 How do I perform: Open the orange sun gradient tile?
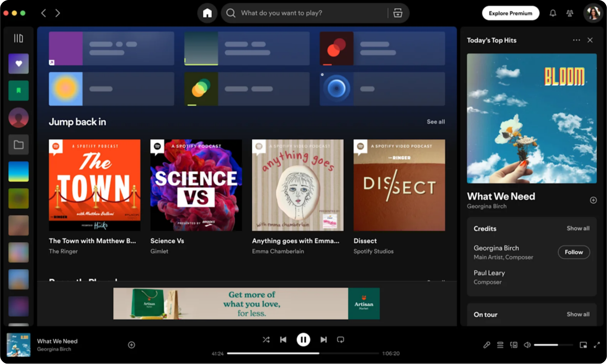[x=111, y=89]
